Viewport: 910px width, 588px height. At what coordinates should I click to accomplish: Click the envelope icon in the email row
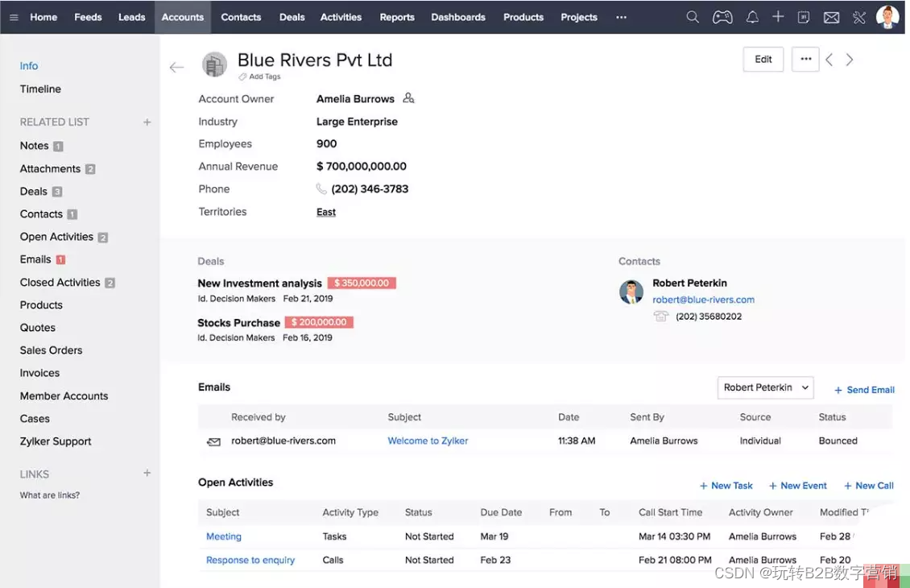pos(213,441)
